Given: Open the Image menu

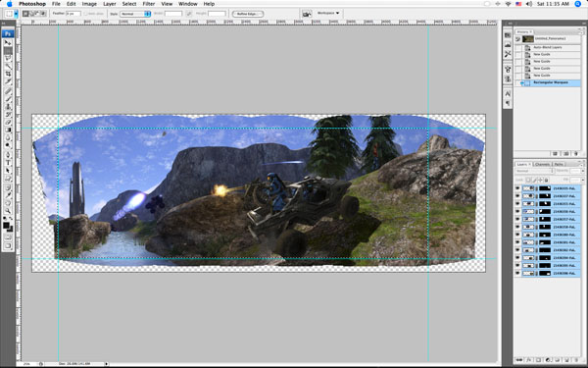Looking at the screenshot, I should [89, 4].
